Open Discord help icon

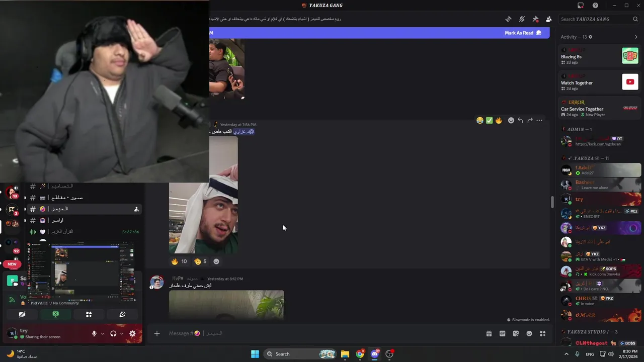point(596,6)
